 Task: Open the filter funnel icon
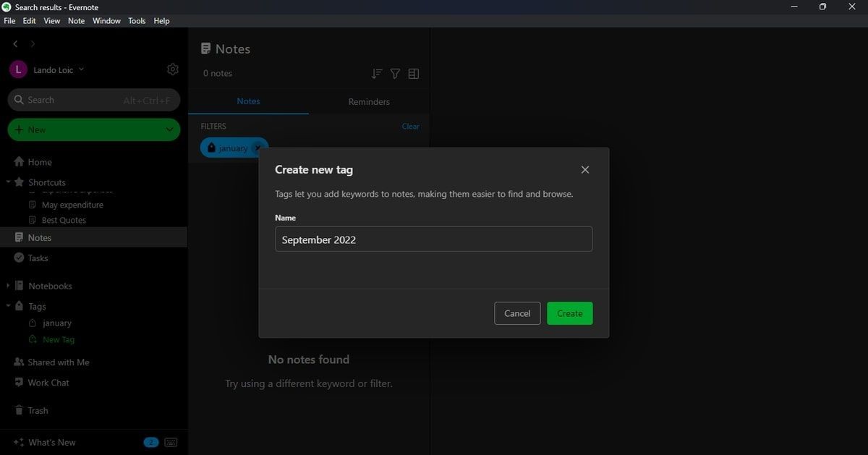pyautogui.click(x=395, y=74)
